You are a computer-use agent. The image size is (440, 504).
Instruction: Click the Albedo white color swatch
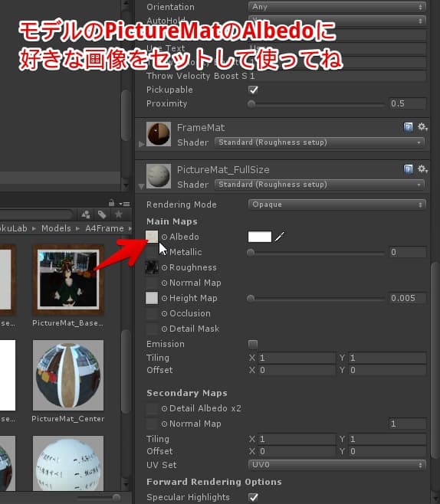point(260,237)
